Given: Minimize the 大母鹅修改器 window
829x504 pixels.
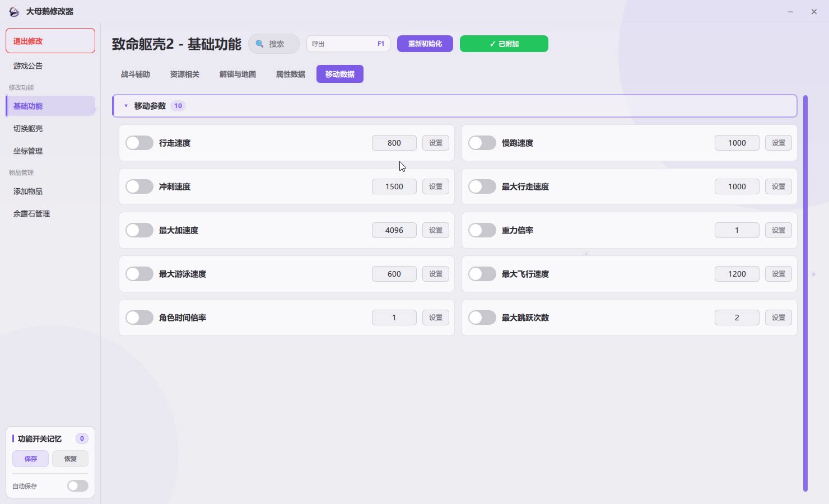Looking at the screenshot, I should pyautogui.click(x=790, y=11).
